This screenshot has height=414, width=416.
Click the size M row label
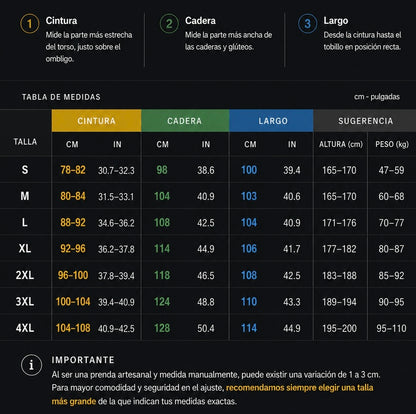click(x=25, y=196)
